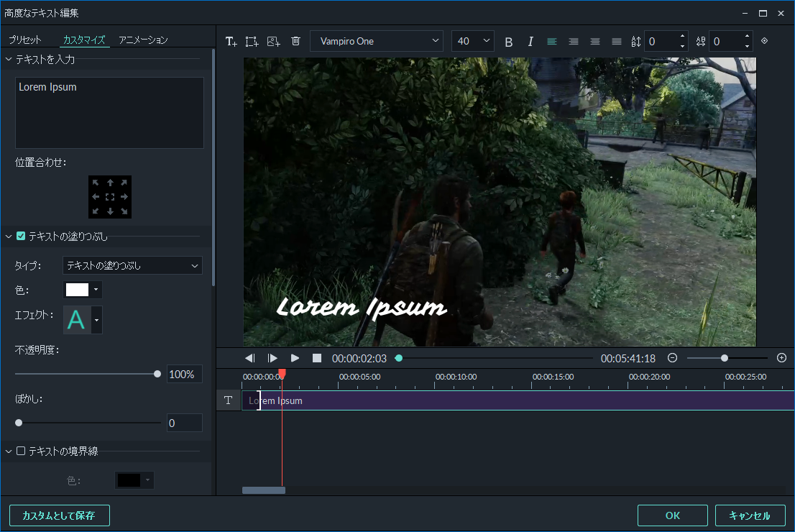This screenshot has width=795, height=532.
Task: Click the timeline horizontal scrollbar
Action: (x=264, y=490)
